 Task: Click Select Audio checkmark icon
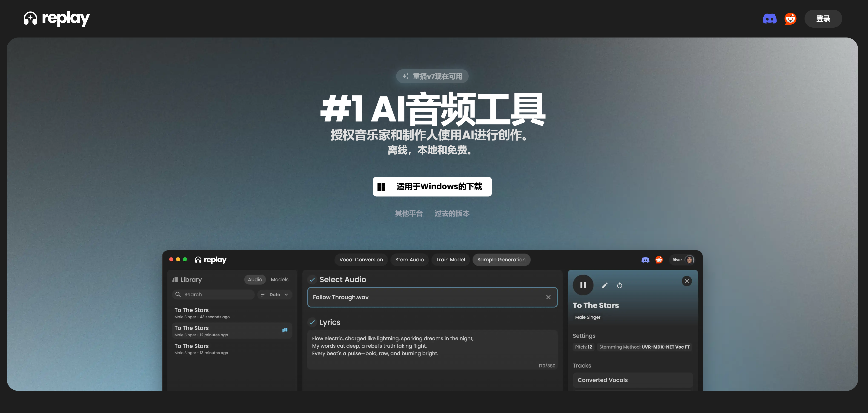pyautogui.click(x=312, y=280)
